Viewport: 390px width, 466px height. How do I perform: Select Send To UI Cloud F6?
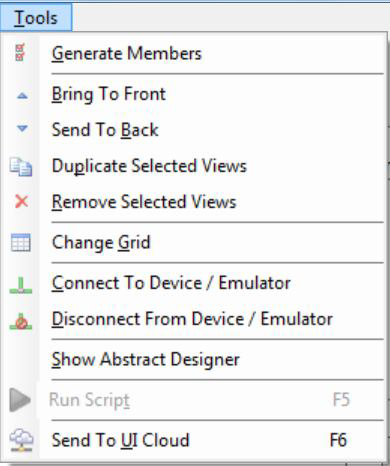[194, 440]
